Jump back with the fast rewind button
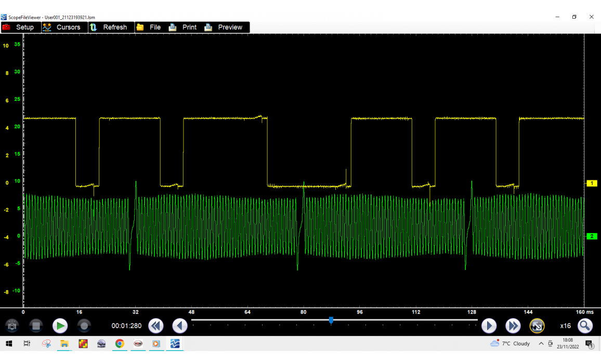601x364 pixels. 155,326
